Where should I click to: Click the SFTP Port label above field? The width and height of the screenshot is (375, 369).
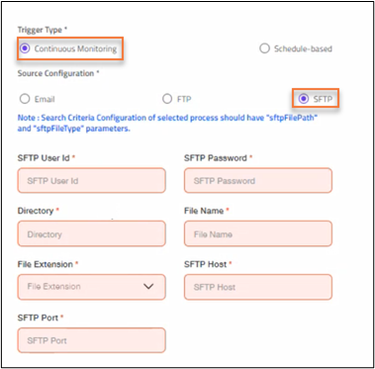click(40, 318)
